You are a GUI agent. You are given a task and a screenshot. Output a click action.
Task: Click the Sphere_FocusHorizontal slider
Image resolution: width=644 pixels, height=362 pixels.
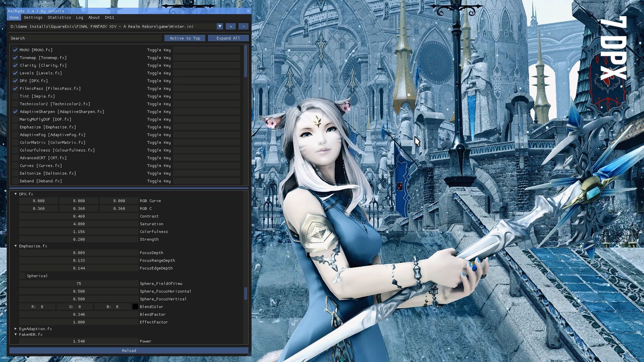point(79,291)
